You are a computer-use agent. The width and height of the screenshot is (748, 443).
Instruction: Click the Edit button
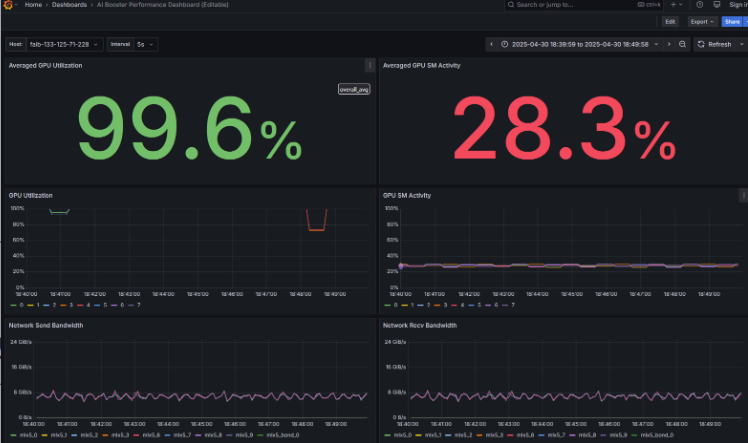click(x=670, y=22)
